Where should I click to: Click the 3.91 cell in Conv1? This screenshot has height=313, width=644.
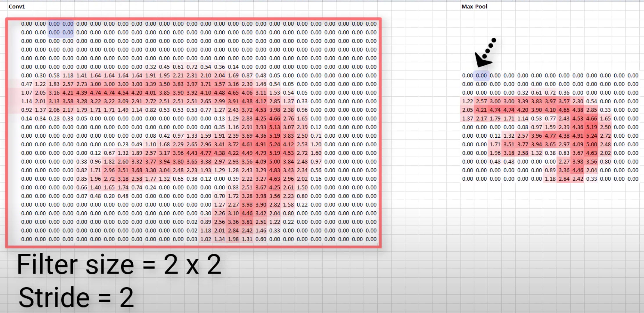[x=233, y=101]
